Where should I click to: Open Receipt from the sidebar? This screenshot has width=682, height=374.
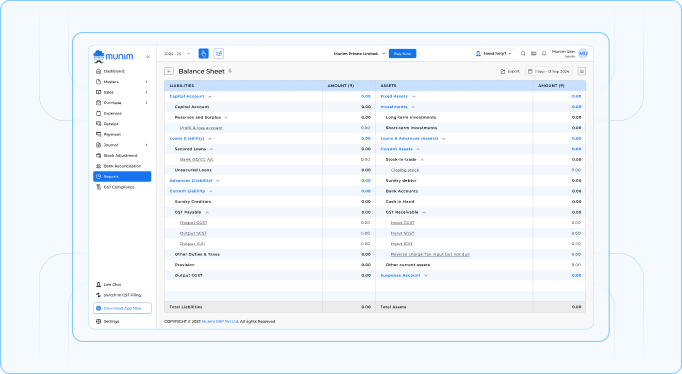[111, 124]
